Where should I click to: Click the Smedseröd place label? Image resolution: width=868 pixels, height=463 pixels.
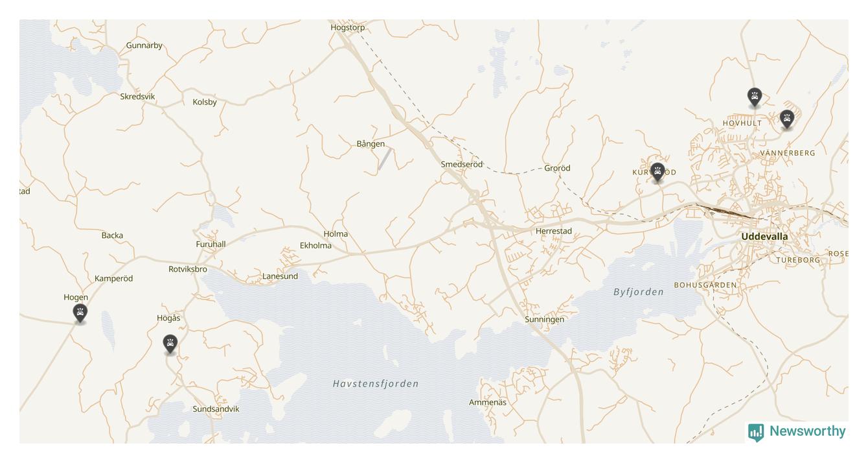tap(462, 164)
